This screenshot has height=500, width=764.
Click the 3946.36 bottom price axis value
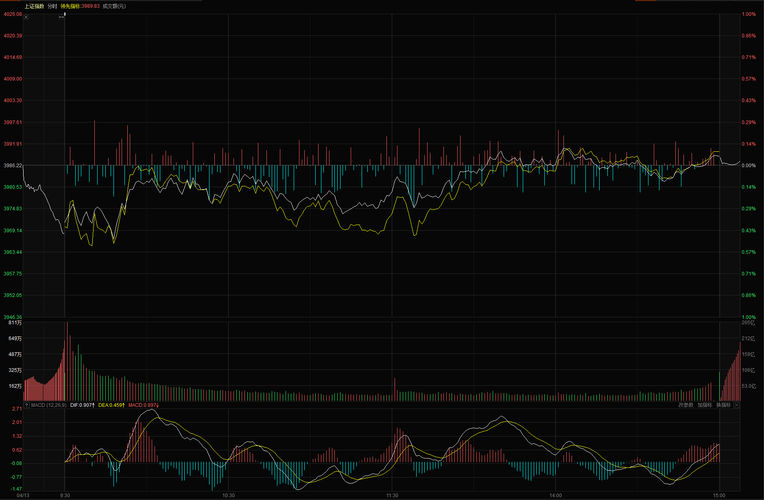[x=13, y=317]
